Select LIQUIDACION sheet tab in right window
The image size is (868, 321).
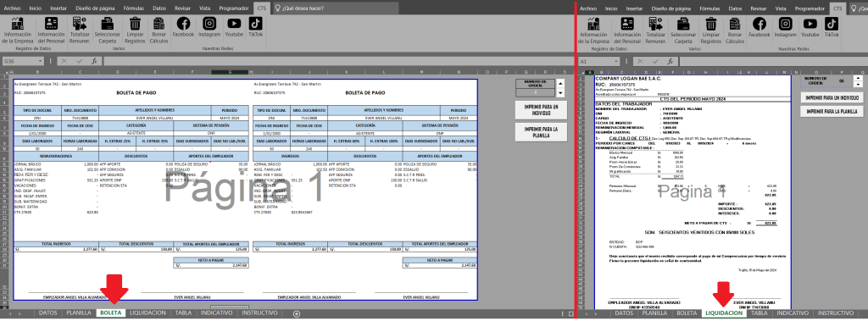(724, 313)
